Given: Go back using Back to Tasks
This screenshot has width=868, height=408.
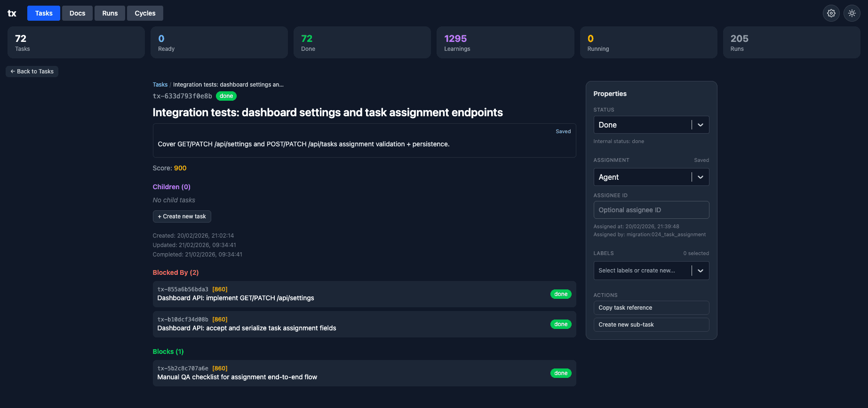Looking at the screenshot, I should click(x=32, y=72).
